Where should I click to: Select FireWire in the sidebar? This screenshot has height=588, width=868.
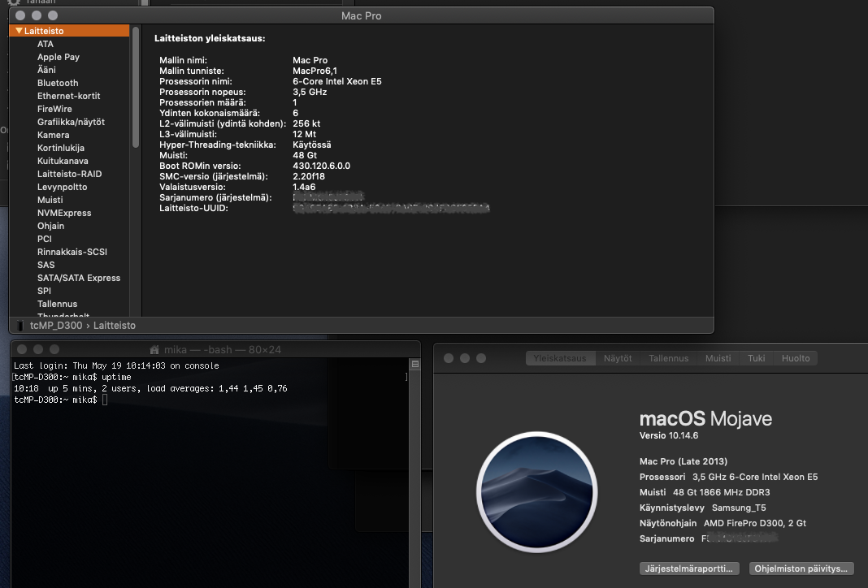54,109
